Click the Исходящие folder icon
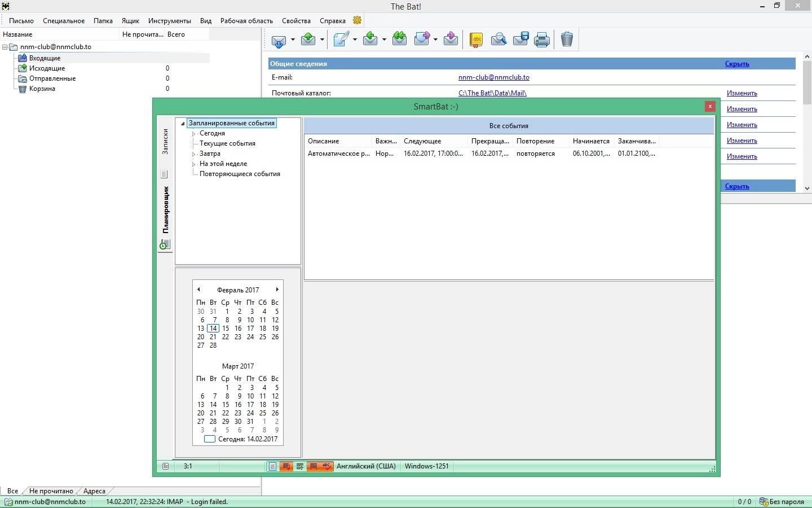 coord(23,68)
